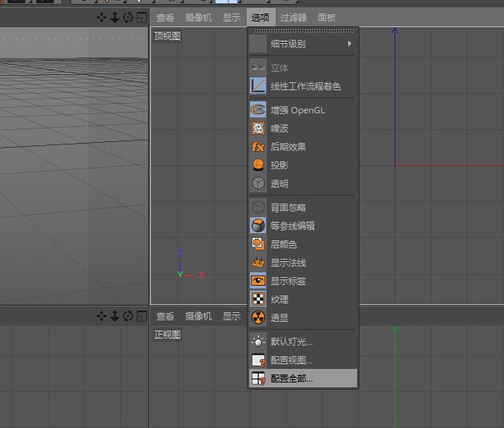Select 透明 menu entry text
Viewport: 504px width, 428px height.
[280, 184]
